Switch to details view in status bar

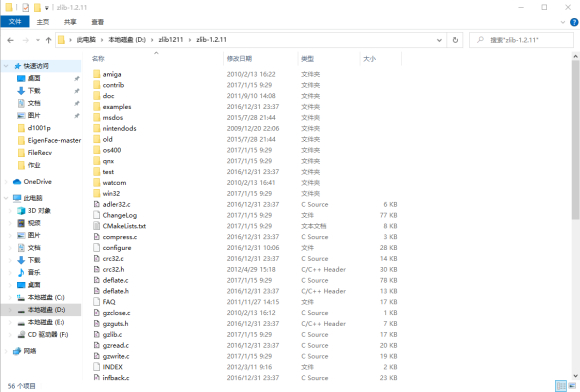coord(561,386)
